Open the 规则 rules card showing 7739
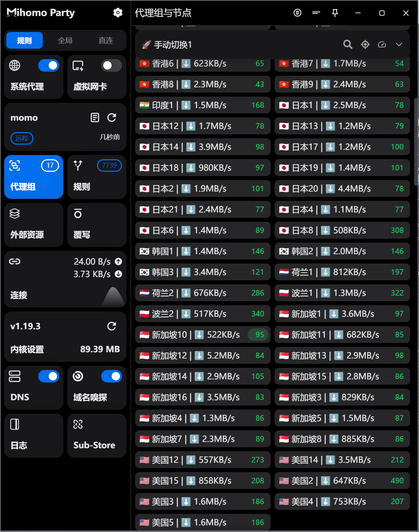Image resolution: width=419 pixels, height=532 pixels. [97, 177]
